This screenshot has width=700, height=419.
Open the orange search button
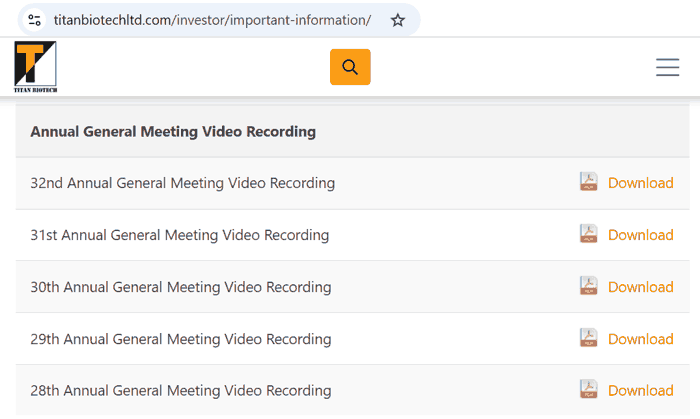(x=350, y=67)
